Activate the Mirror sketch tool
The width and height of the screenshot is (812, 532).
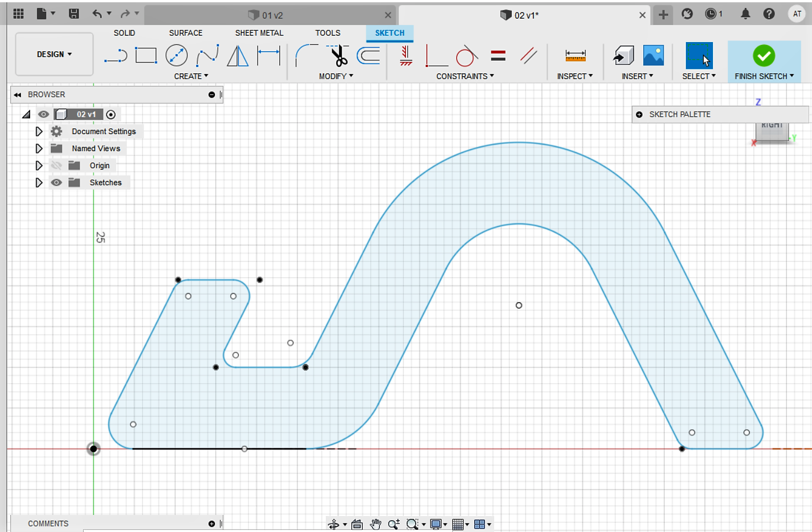[x=238, y=56]
